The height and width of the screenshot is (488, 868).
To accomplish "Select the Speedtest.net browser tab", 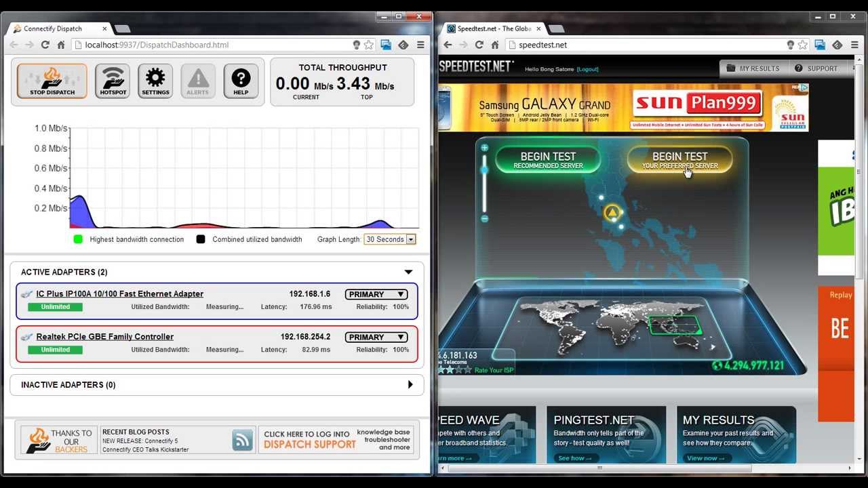I will (x=495, y=28).
